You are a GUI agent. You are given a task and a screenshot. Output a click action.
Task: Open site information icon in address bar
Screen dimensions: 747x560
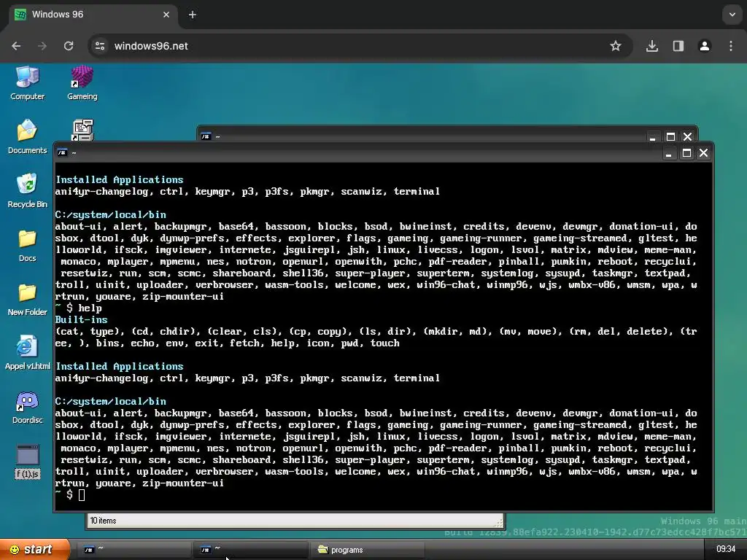100,46
